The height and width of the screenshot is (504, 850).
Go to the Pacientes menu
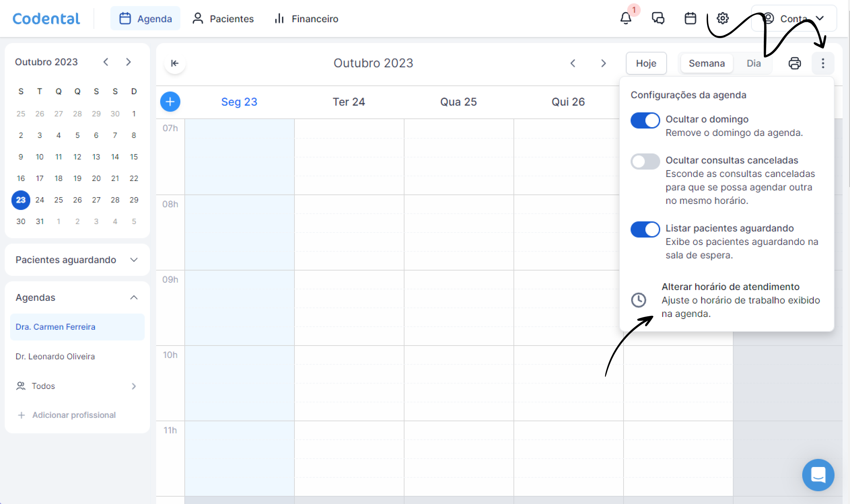click(x=223, y=19)
